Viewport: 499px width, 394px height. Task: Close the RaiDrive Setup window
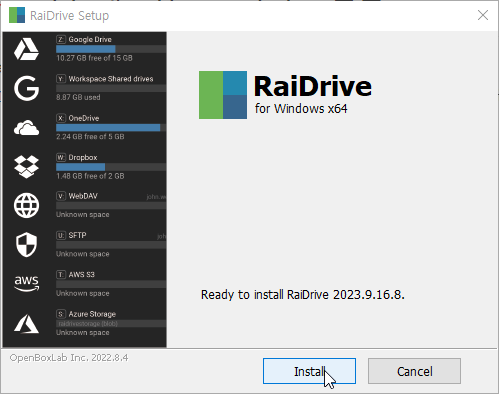(483, 15)
